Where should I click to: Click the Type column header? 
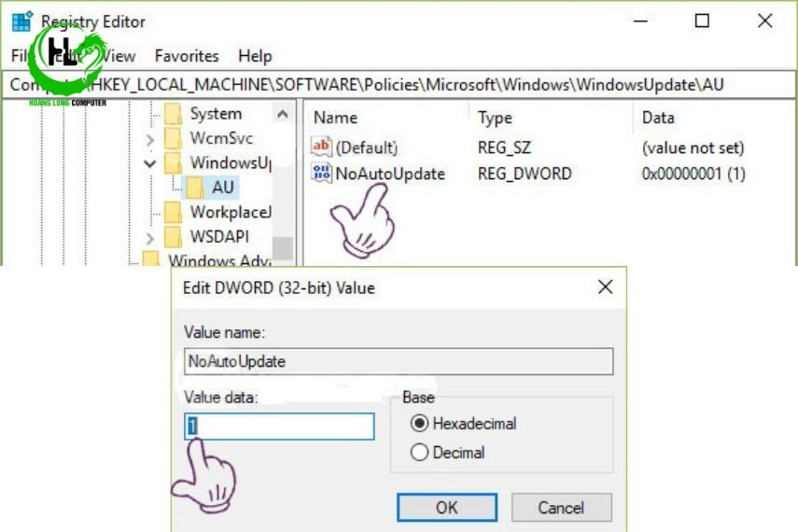tap(495, 118)
